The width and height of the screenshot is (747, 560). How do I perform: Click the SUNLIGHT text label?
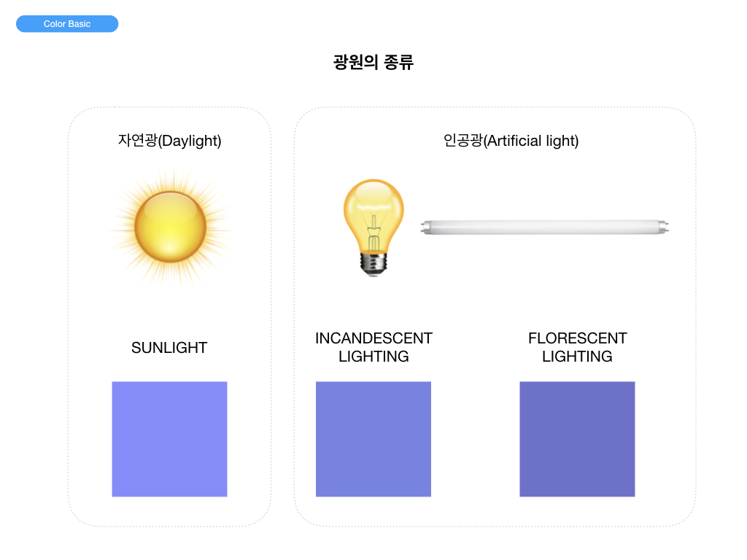(169, 348)
